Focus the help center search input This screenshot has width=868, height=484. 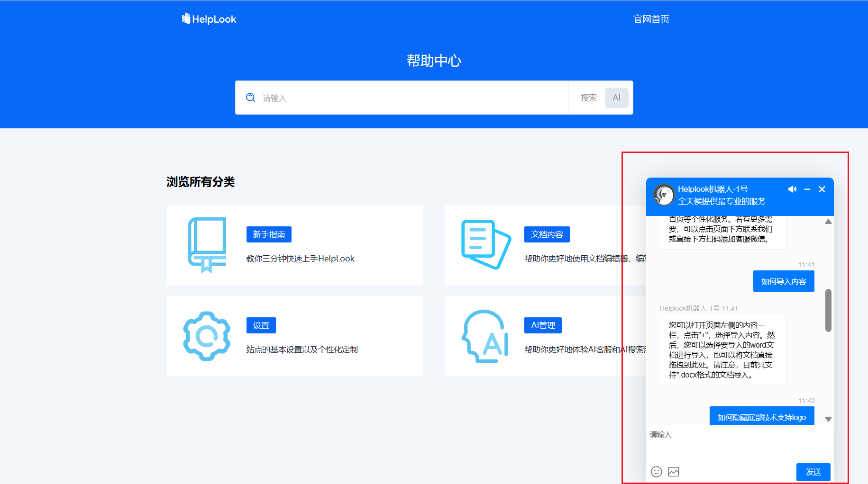point(412,98)
